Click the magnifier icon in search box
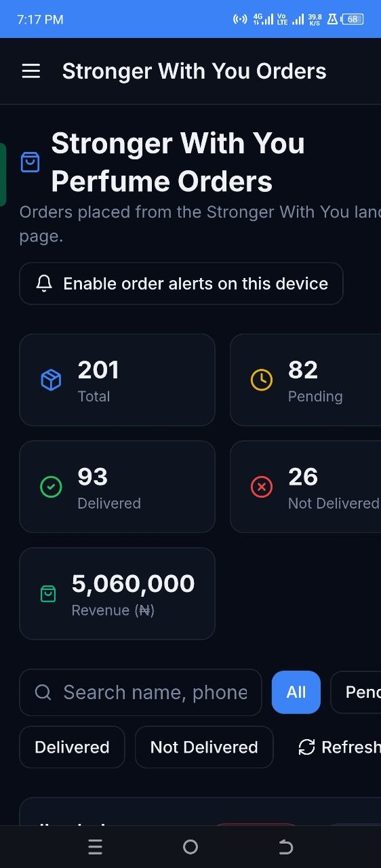Screen dimensions: 381x868 43,692
